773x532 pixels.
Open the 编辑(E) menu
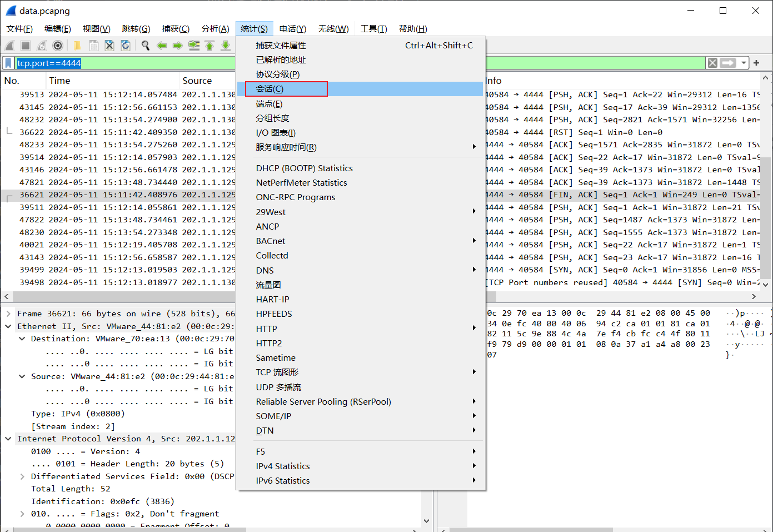click(x=58, y=29)
